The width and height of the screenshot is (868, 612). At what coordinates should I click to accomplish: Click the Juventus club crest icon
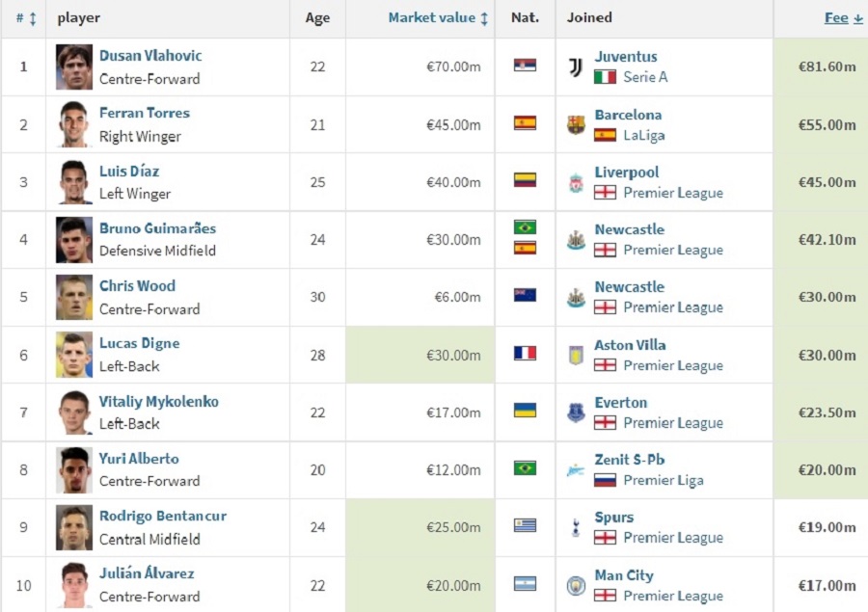tap(576, 67)
